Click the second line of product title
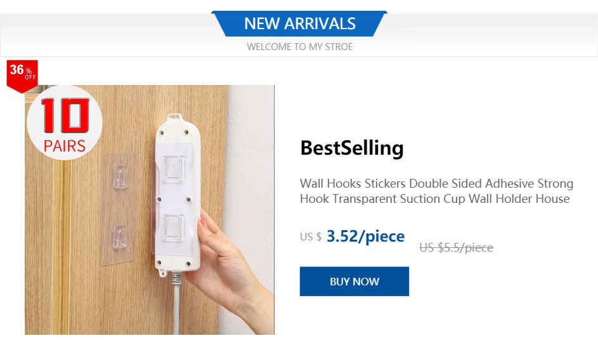This screenshot has width=598, height=364. pos(434,199)
